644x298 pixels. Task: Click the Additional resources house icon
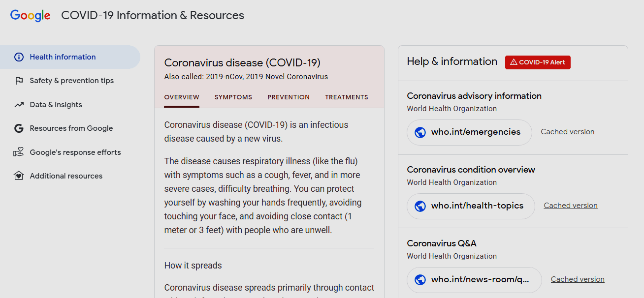pos(19,176)
